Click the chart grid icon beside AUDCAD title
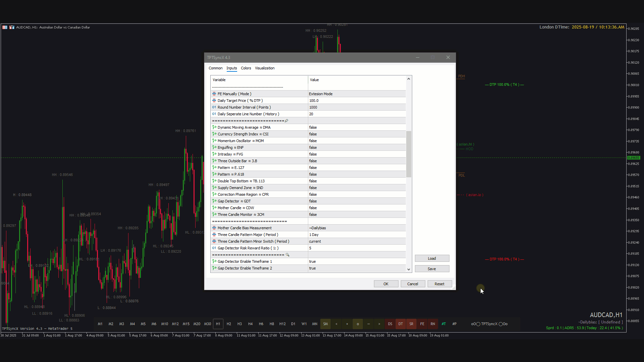 tap(5, 27)
